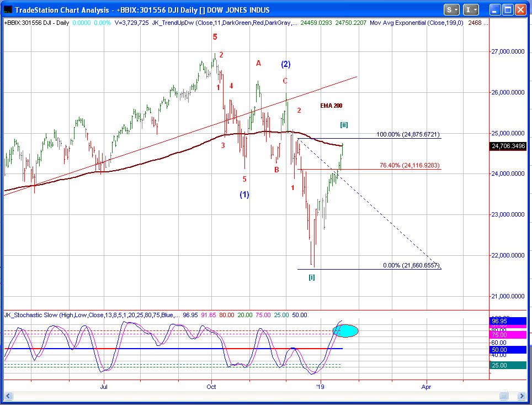Image resolution: width=532 pixels, height=405 pixels.
Task: Click the 'Jul' date axis label
Action: coord(104,387)
